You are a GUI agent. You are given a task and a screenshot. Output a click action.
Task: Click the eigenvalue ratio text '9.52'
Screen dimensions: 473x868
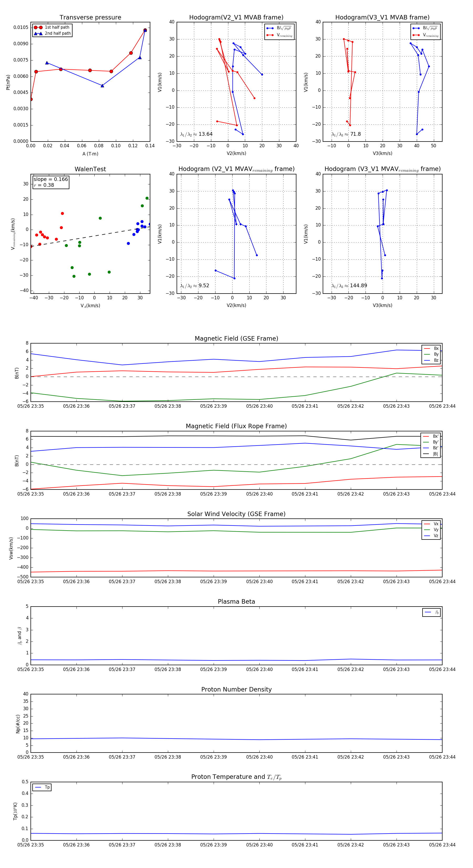(204, 286)
